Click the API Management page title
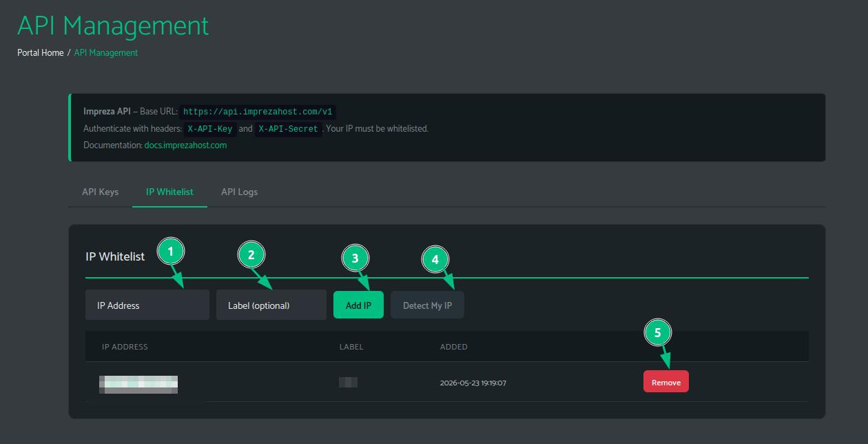The width and height of the screenshot is (868, 444). tap(113, 26)
